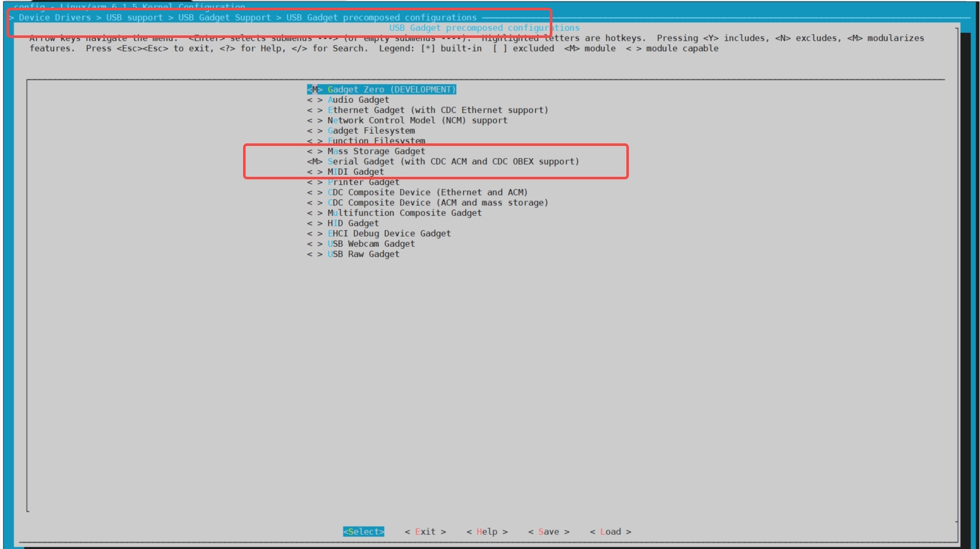Select the Printer Gadget entry

(x=363, y=182)
